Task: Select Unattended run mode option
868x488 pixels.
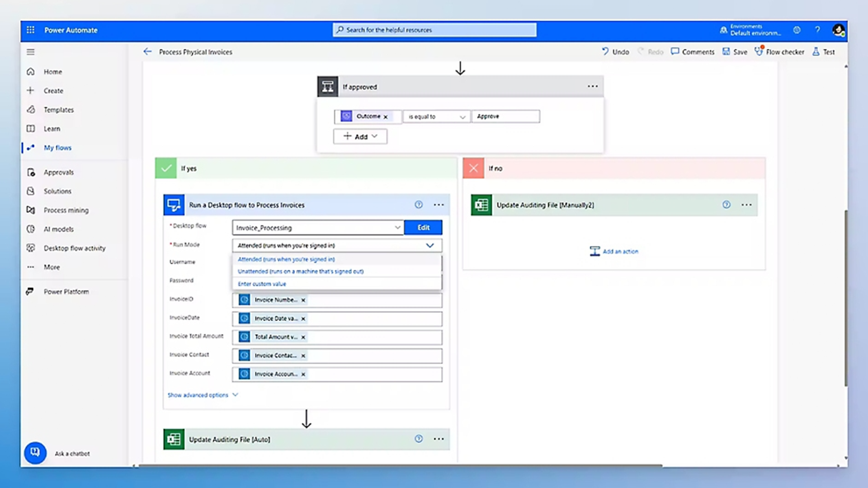Action: click(x=337, y=272)
